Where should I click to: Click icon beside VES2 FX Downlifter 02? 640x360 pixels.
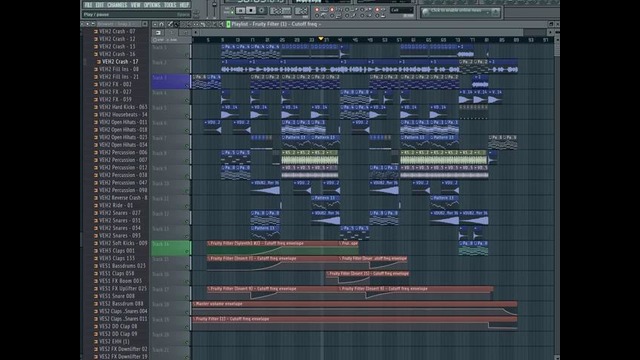[x=96, y=349]
